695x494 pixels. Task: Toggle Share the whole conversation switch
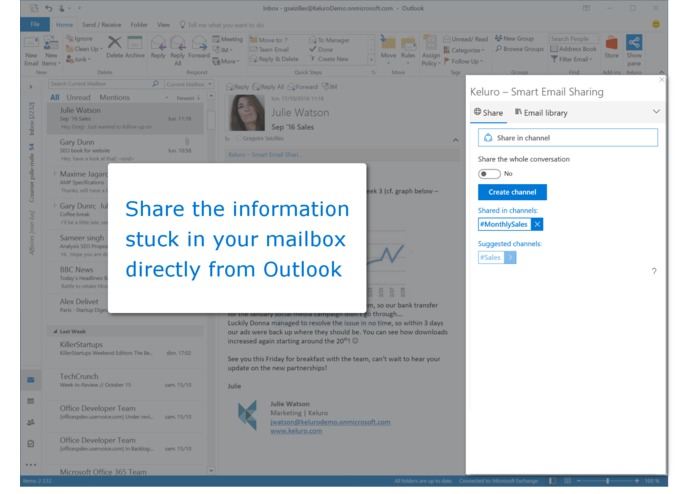[489, 174]
